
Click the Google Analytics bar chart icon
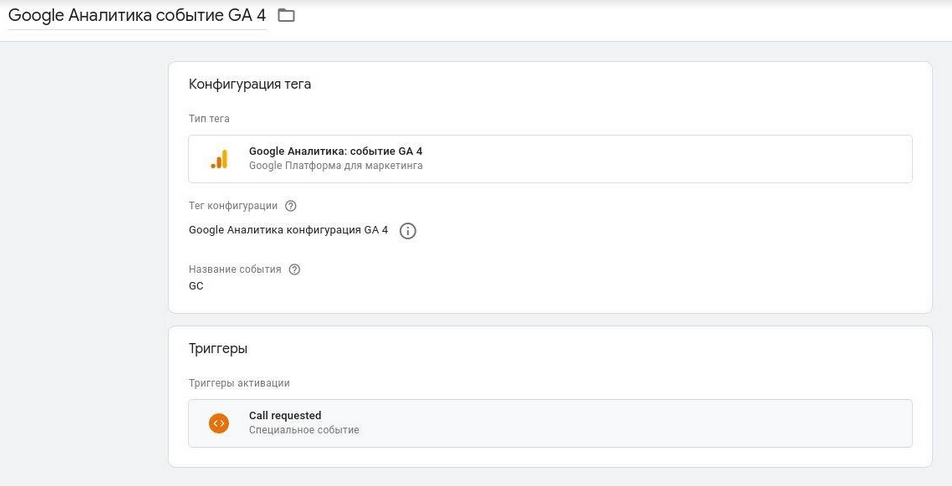click(x=219, y=159)
